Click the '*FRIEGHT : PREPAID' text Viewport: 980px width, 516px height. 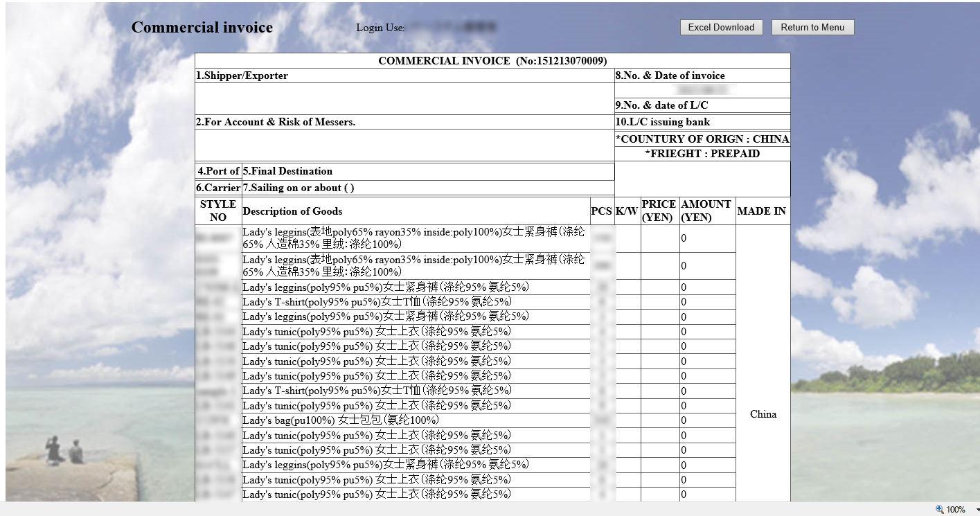click(x=702, y=154)
